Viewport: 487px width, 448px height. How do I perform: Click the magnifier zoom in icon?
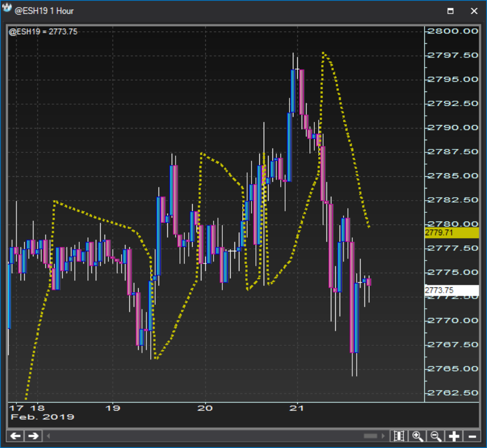417,436
